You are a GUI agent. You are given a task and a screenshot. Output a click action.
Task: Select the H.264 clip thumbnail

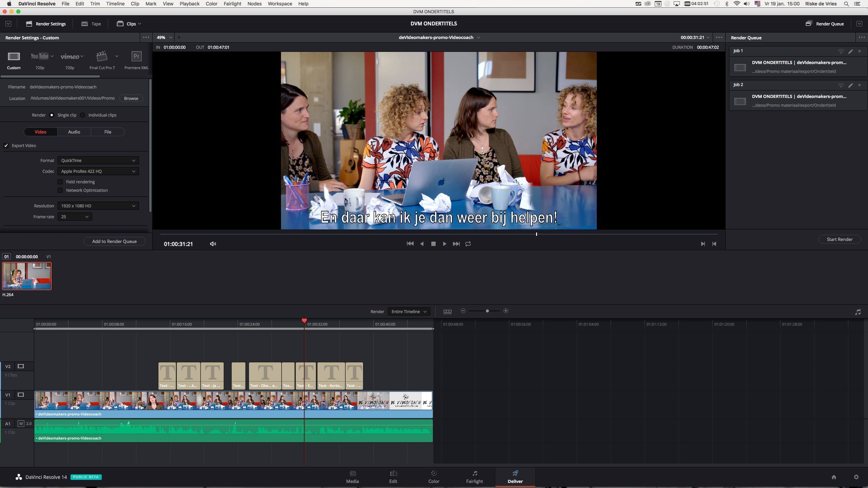[27, 276]
